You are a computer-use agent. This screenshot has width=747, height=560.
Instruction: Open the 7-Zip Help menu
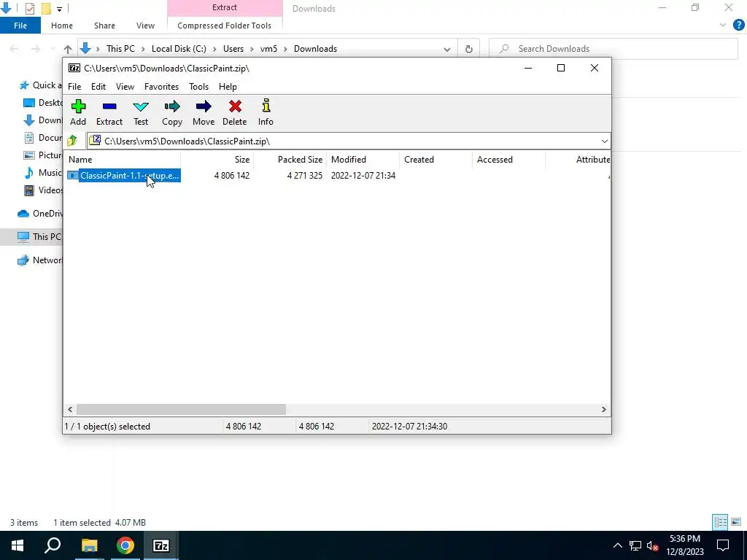pos(228,87)
